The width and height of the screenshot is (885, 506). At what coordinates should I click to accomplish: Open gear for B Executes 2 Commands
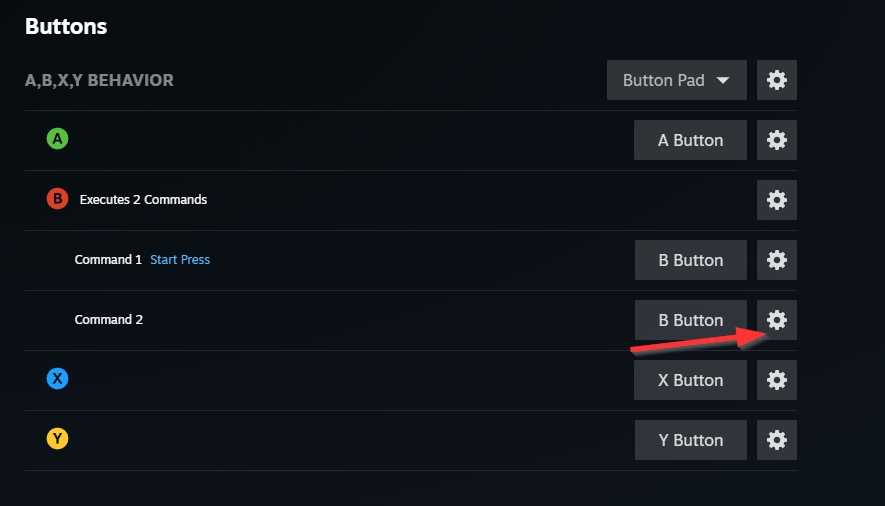[x=776, y=200]
